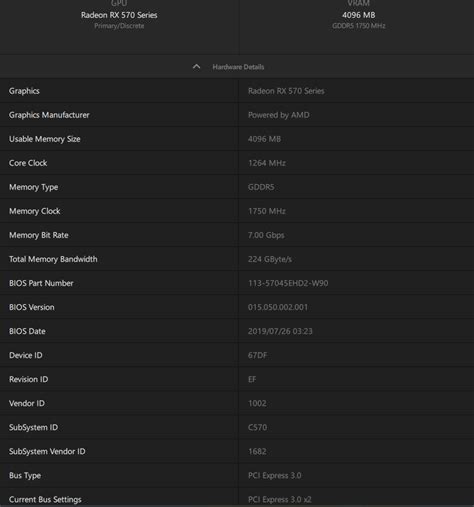Select the Memory Clock label

pos(35,211)
